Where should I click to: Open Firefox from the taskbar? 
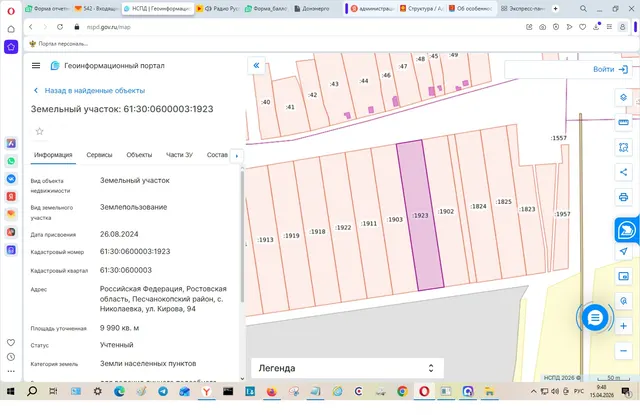tap(271, 391)
